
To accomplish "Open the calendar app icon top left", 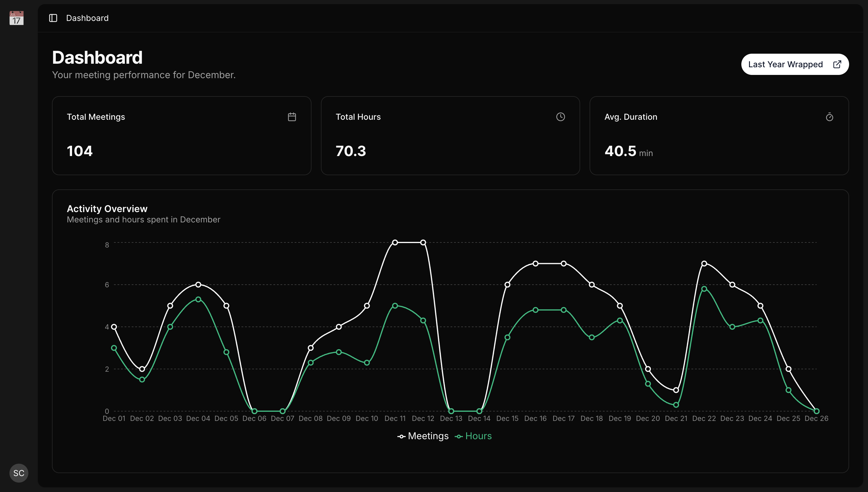I will pos(17,18).
